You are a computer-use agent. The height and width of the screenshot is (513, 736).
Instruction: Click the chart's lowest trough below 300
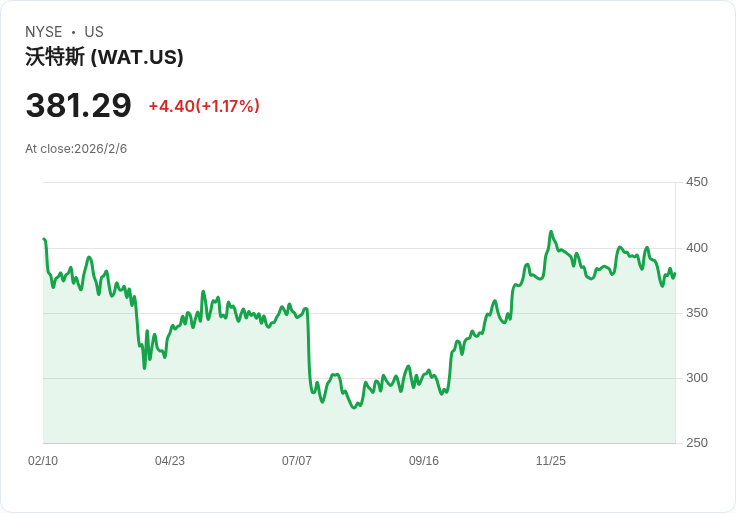(x=353, y=408)
